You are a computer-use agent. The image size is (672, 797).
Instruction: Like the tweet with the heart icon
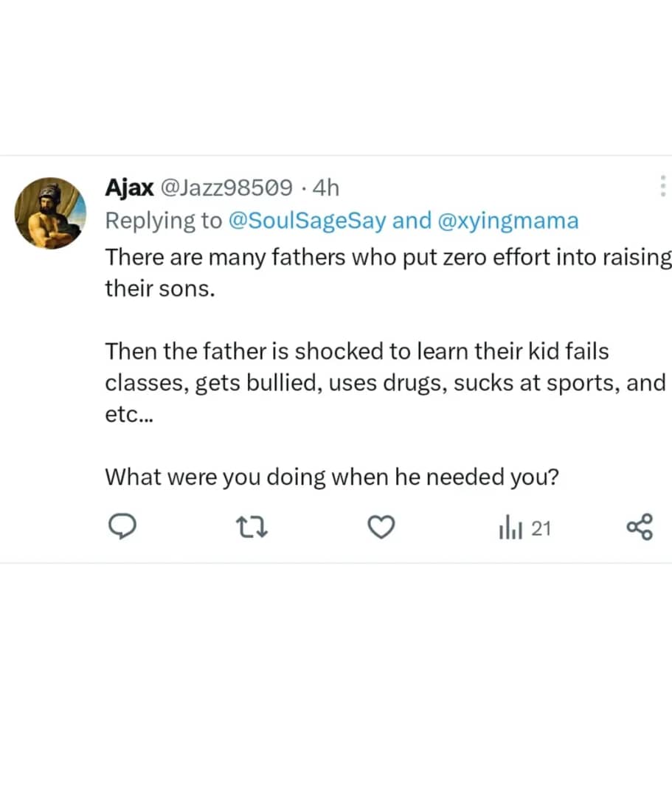coord(381,528)
